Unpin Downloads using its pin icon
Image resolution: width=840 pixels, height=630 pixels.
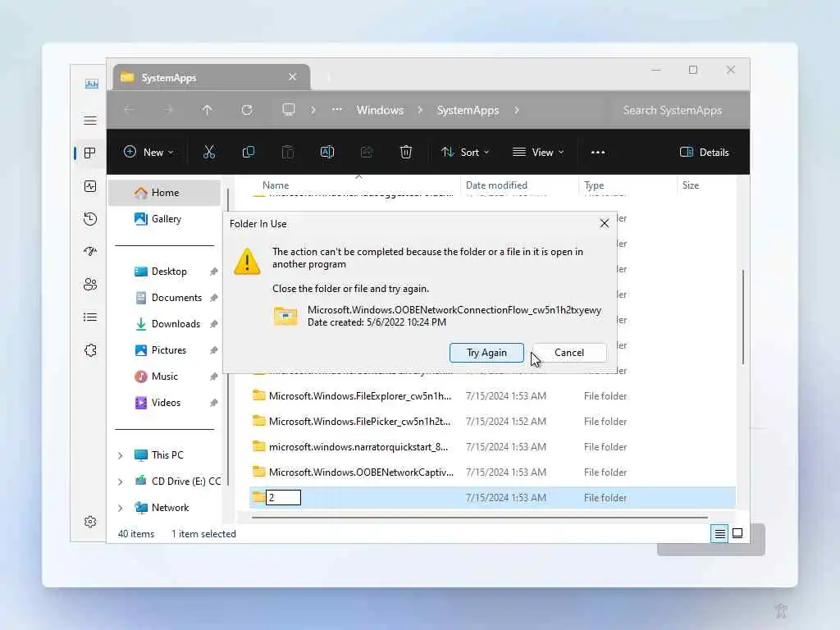(x=214, y=324)
